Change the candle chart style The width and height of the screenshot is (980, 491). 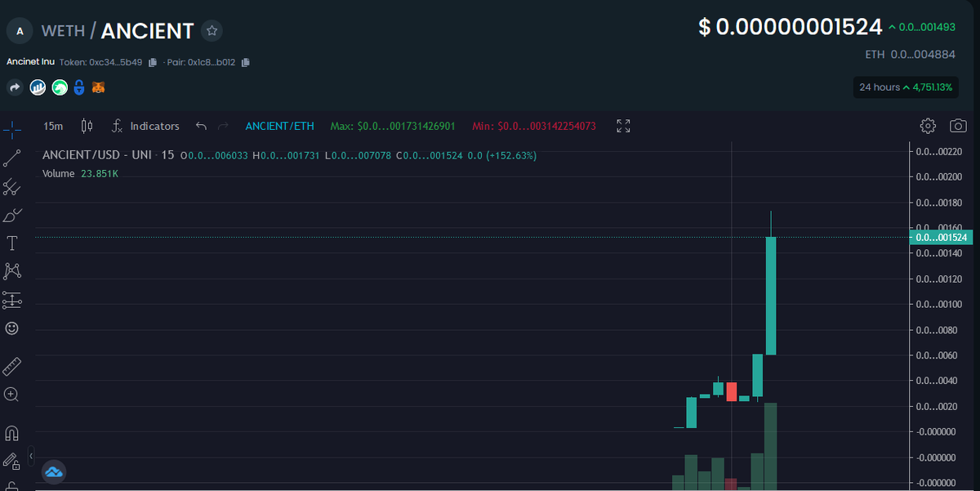tap(87, 126)
